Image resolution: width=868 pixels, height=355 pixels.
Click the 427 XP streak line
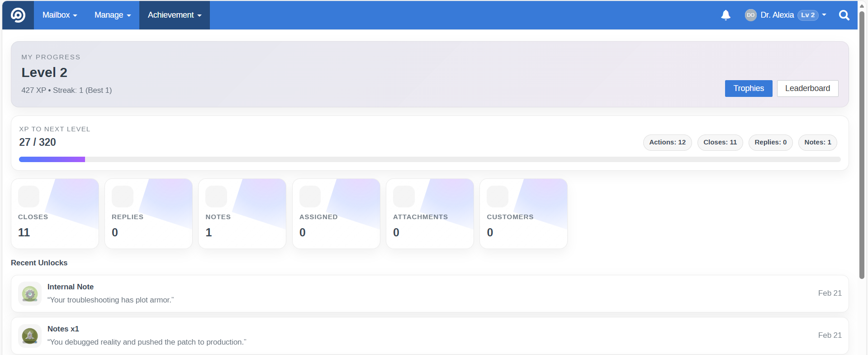(66, 90)
